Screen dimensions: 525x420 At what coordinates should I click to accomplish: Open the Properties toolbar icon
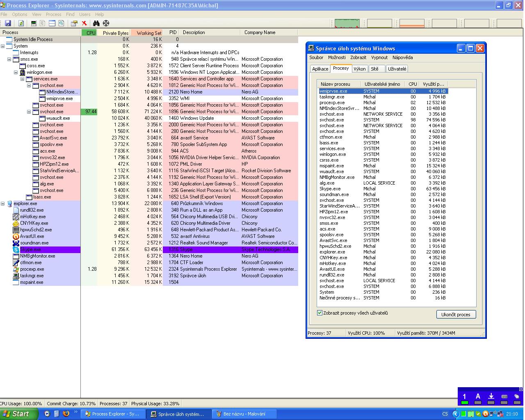pos(74,23)
